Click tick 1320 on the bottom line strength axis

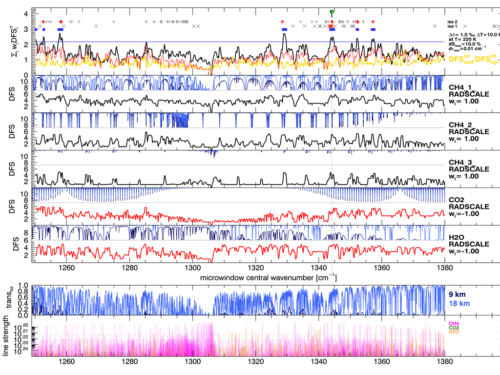tap(256, 361)
